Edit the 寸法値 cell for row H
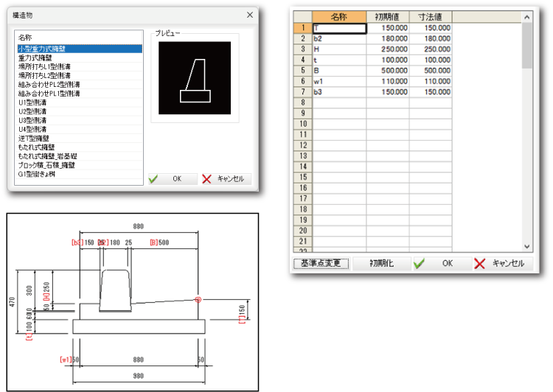 [x=431, y=49]
